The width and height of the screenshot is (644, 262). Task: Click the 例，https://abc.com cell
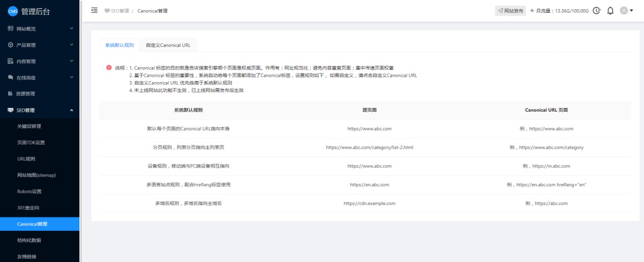[x=546, y=203]
